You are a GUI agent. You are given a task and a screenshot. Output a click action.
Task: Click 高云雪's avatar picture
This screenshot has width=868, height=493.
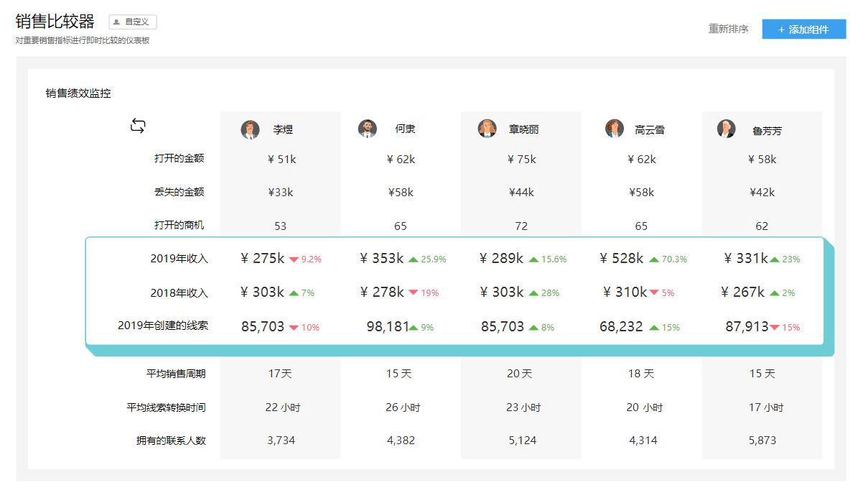[x=614, y=129]
